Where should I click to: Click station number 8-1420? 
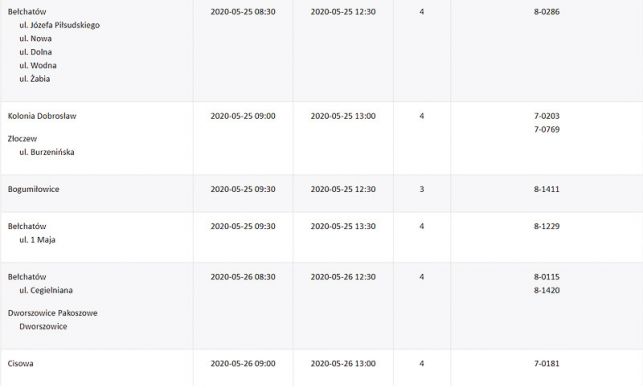547,290
